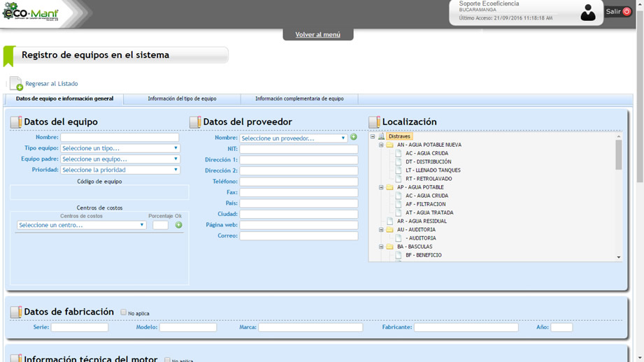This screenshot has width=644, height=362.
Task: Click the user profile silhouette icon
Action: tap(588, 13)
